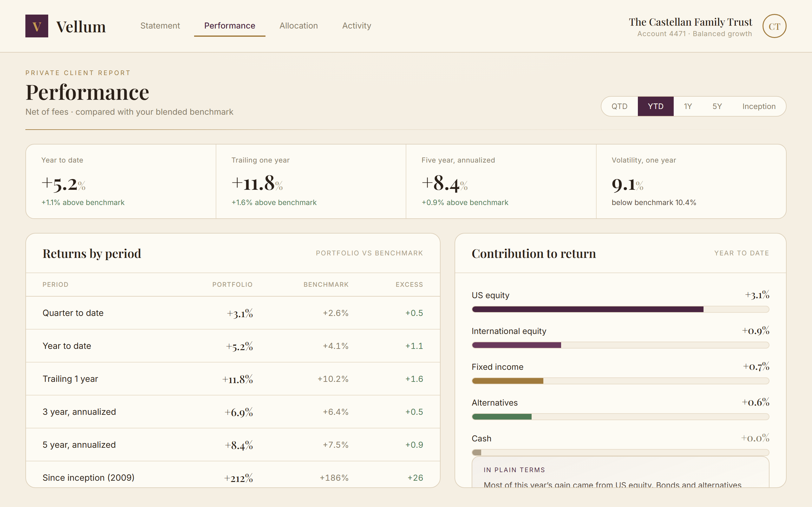Open the Trailing one year summary card

coord(311,181)
